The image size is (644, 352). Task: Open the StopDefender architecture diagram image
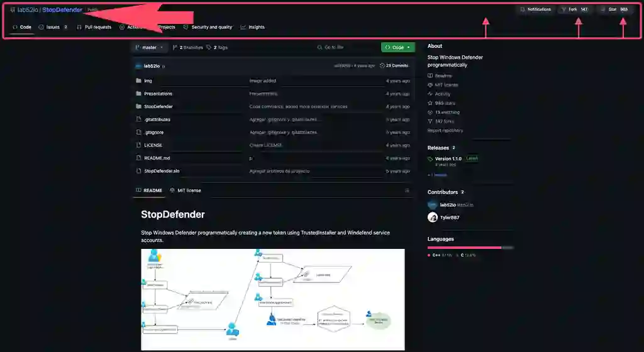click(273, 299)
